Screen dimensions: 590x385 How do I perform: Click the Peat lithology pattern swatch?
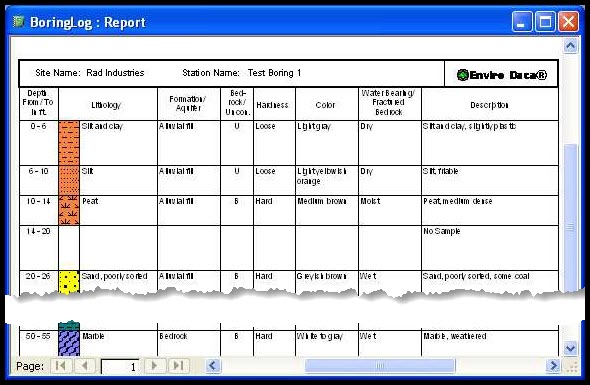click(69, 210)
